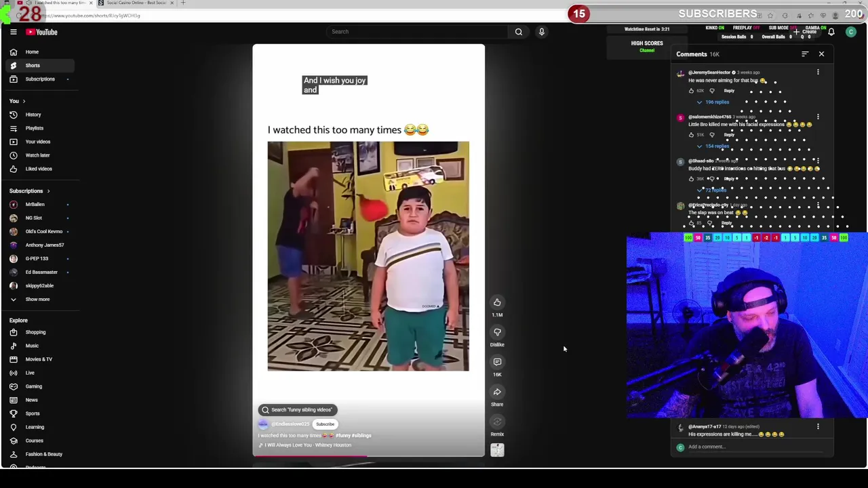Share the Short

click(x=497, y=392)
